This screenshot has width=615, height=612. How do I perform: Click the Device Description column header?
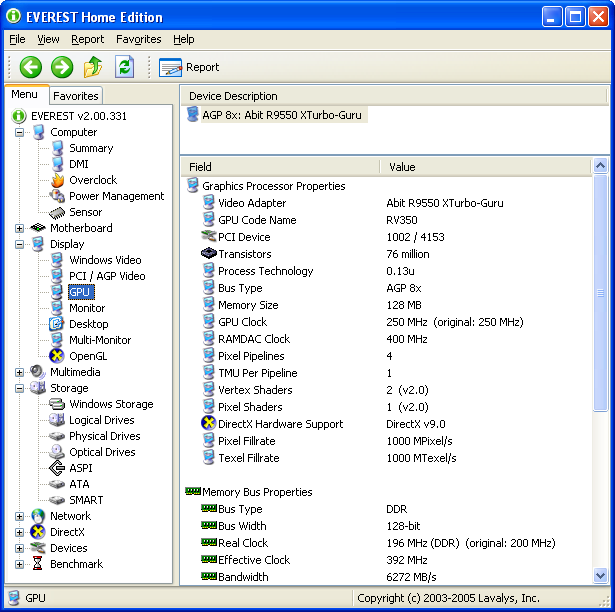click(394, 96)
